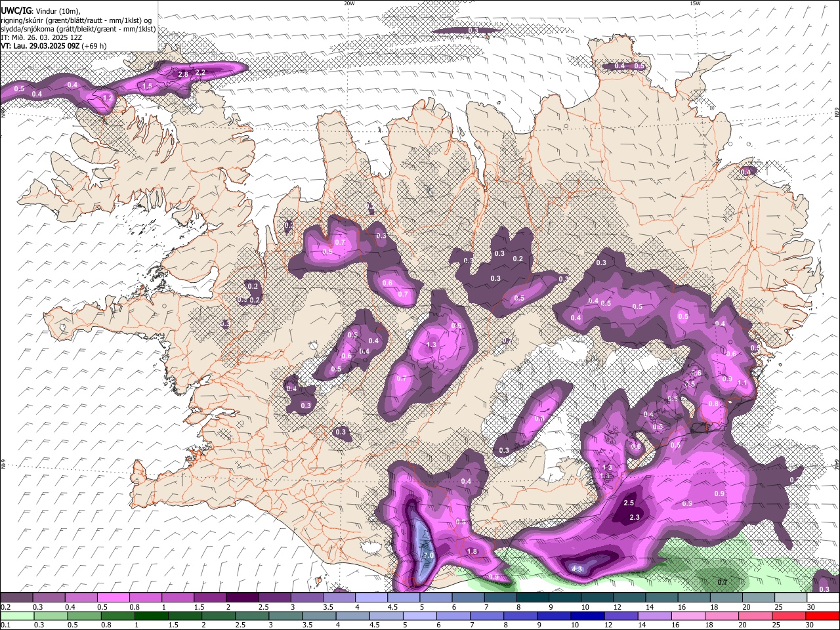The image size is (840, 630).
Task: Pick the darkest purple top-row swatch at 2
Action: [241, 597]
